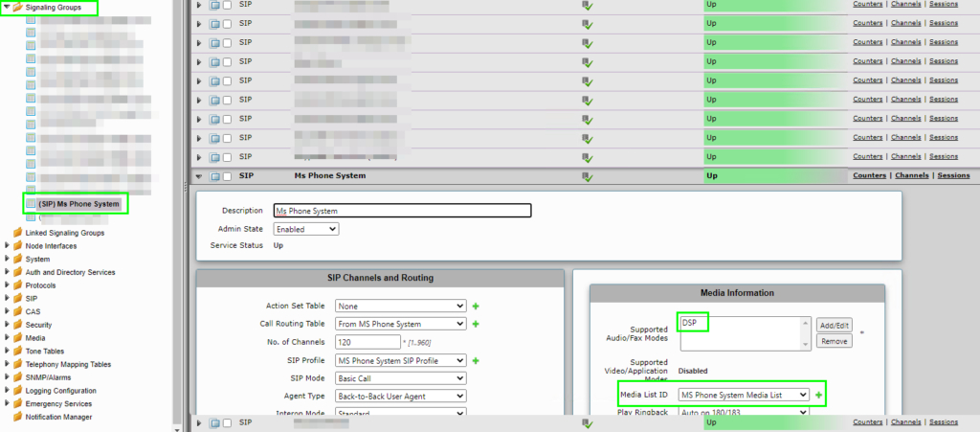
Task: Click the Linked Signaling Groups folder icon
Action: coord(17,233)
